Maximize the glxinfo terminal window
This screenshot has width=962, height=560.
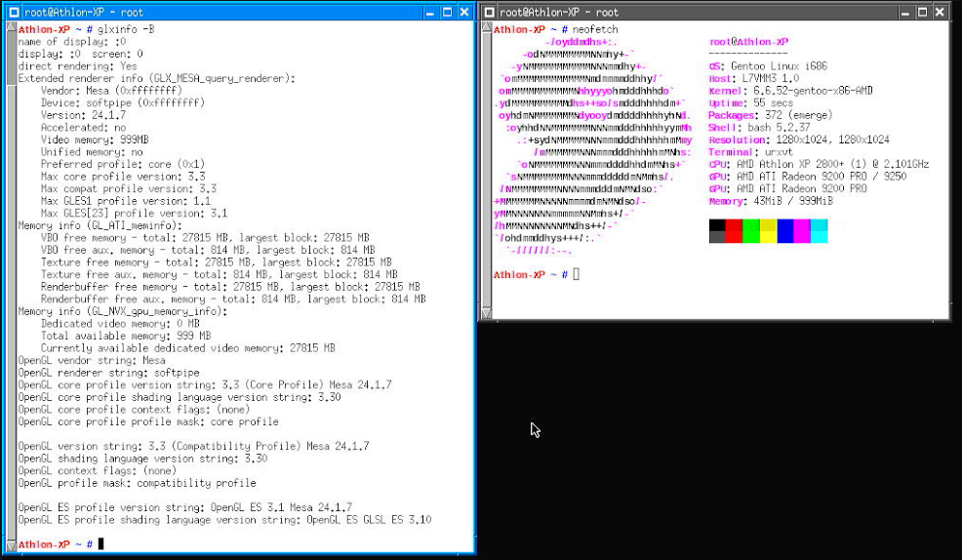coord(447,12)
